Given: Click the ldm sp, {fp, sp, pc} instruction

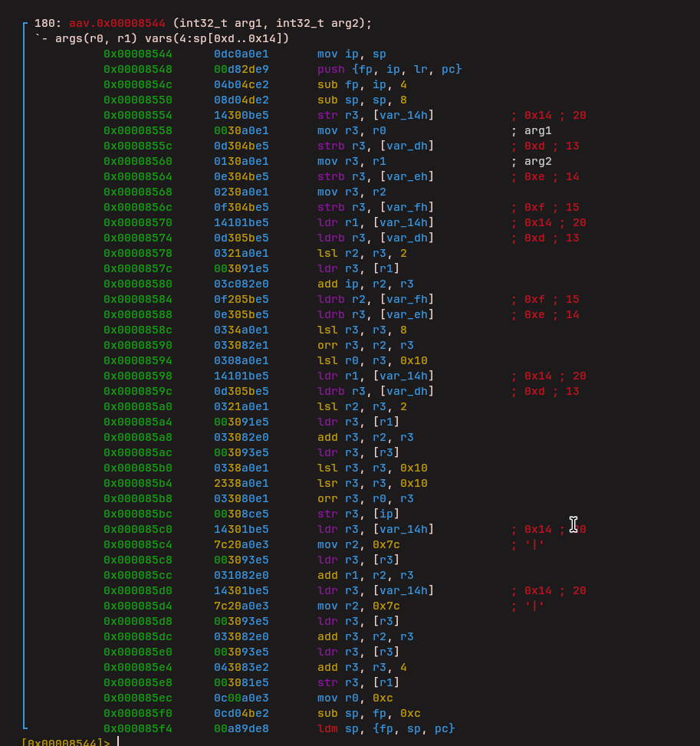Looking at the screenshot, I should 386,728.
